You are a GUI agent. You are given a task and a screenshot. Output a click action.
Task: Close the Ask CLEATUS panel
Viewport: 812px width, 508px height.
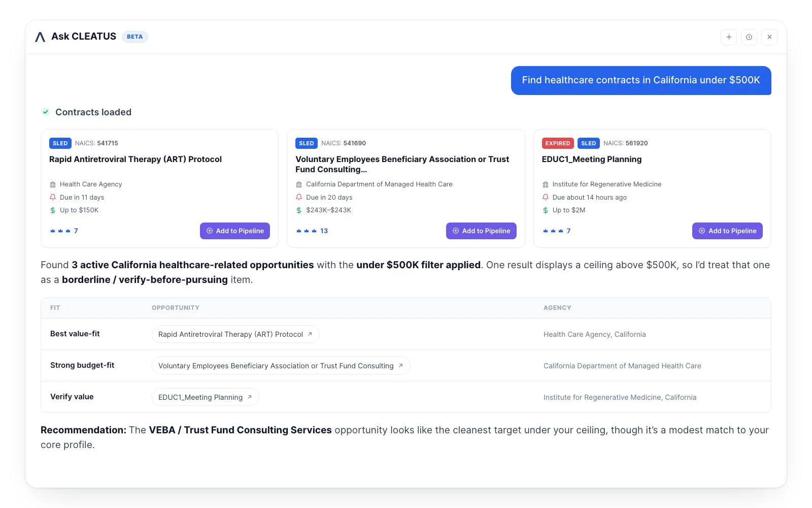(769, 37)
